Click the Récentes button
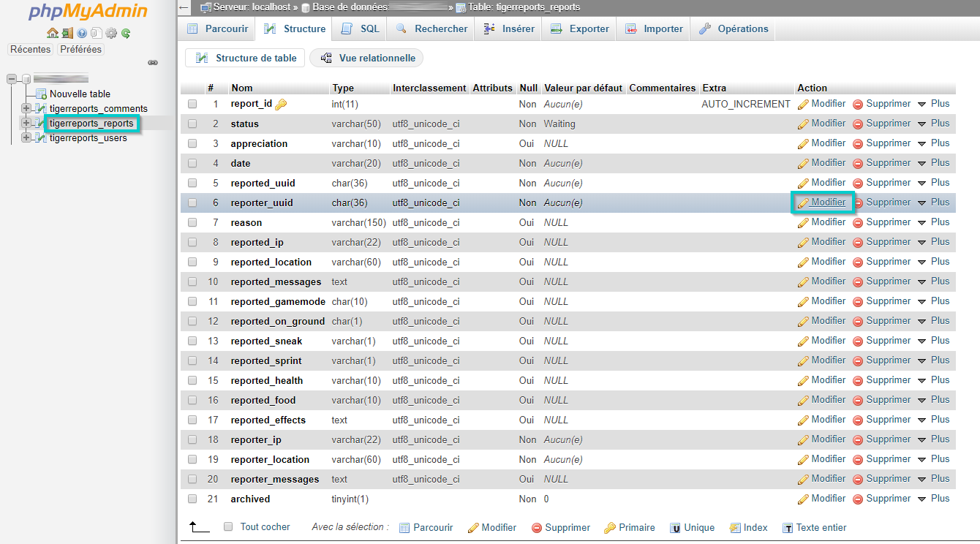Screen dimensions: 980x544 coord(31,50)
